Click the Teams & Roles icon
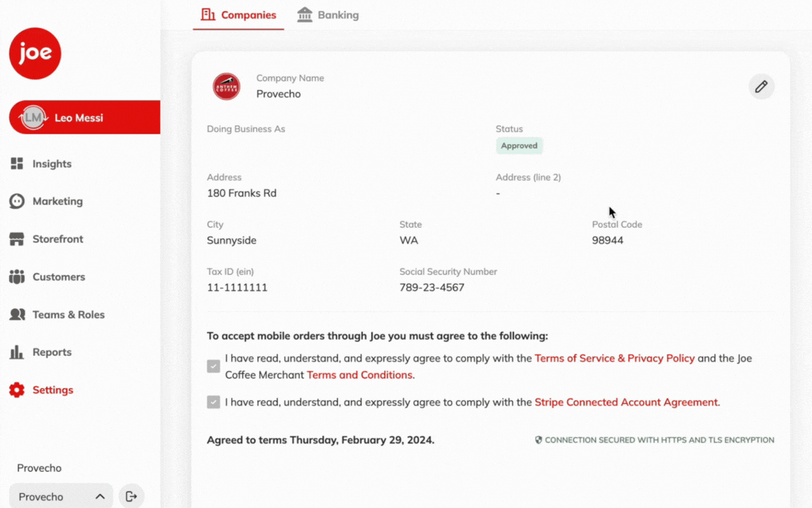This screenshot has width=812, height=508. 17,315
